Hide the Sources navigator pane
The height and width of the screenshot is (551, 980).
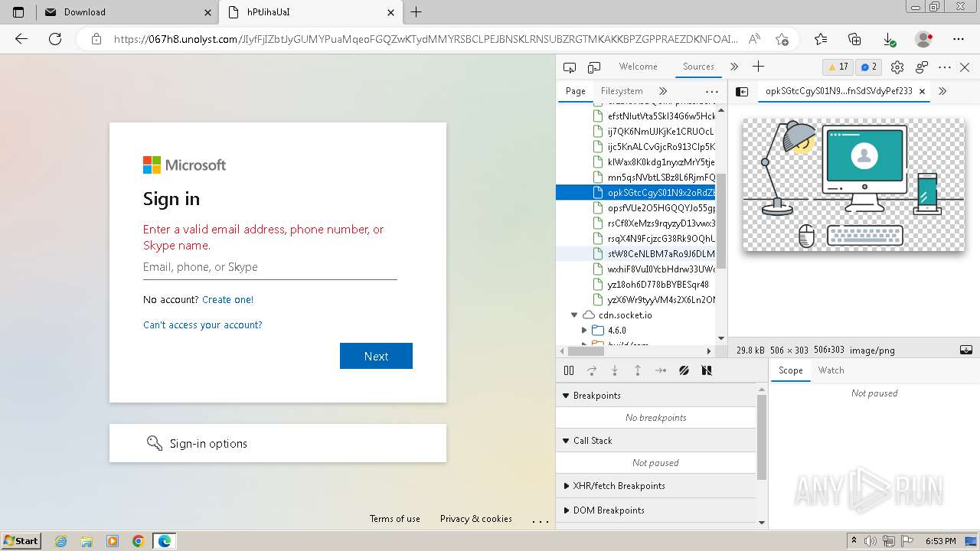click(x=742, y=91)
